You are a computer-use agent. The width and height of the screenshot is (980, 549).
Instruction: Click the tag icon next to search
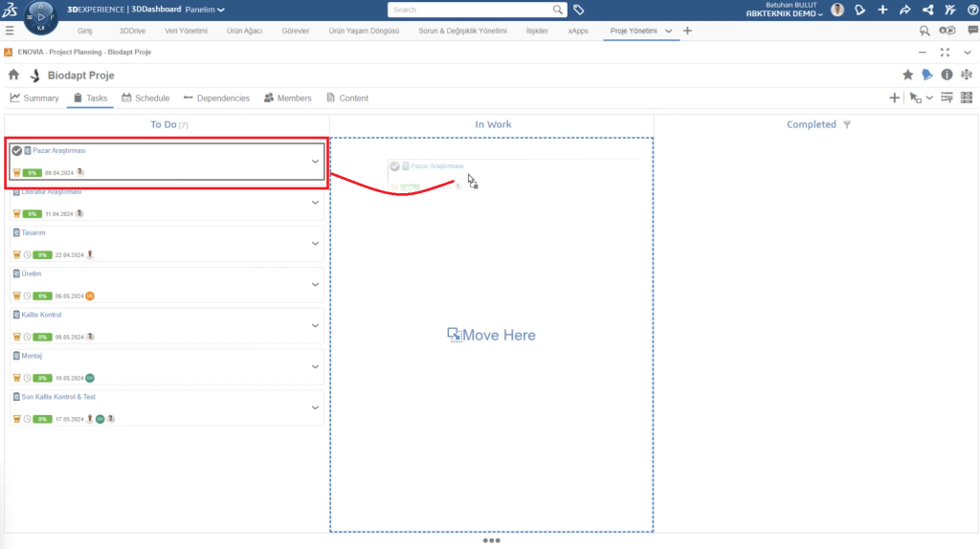coord(579,10)
